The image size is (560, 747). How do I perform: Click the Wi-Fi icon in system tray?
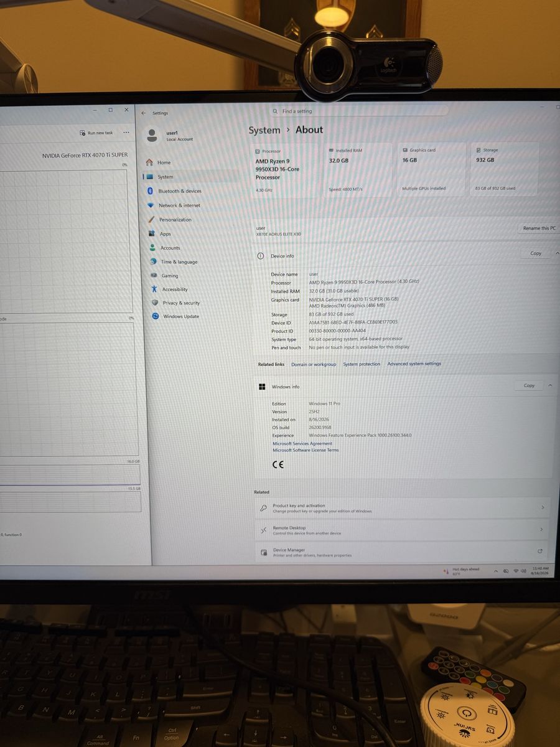[x=515, y=571]
